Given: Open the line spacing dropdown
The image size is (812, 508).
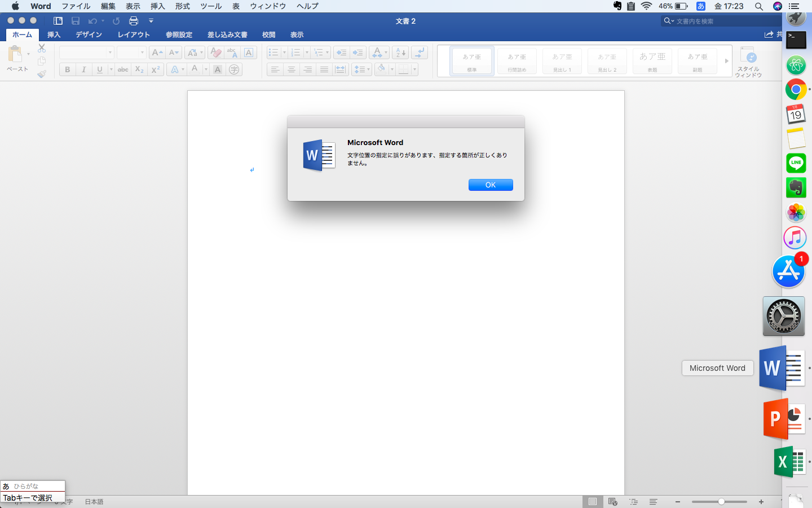Looking at the screenshot, I should click(361, 69).
